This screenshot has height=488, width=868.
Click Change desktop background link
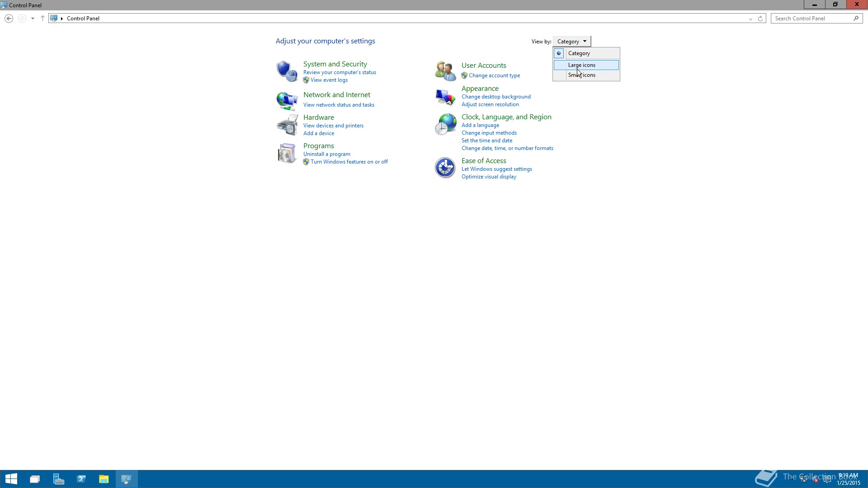click(x=496, y=97)
